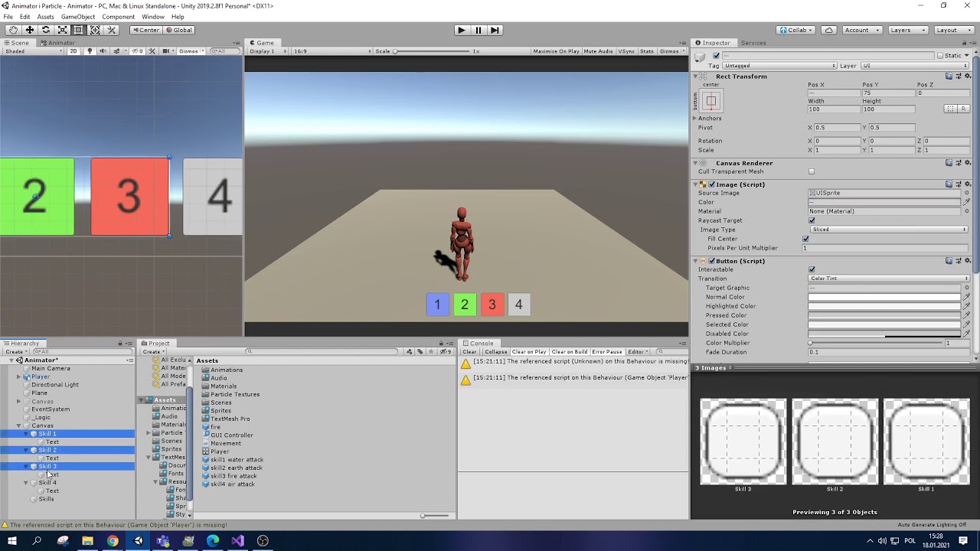The width and height of the screenshot is (980, 551).
Task: Adjust the Color Multiplier slider
Action: [x=875, y=343]
